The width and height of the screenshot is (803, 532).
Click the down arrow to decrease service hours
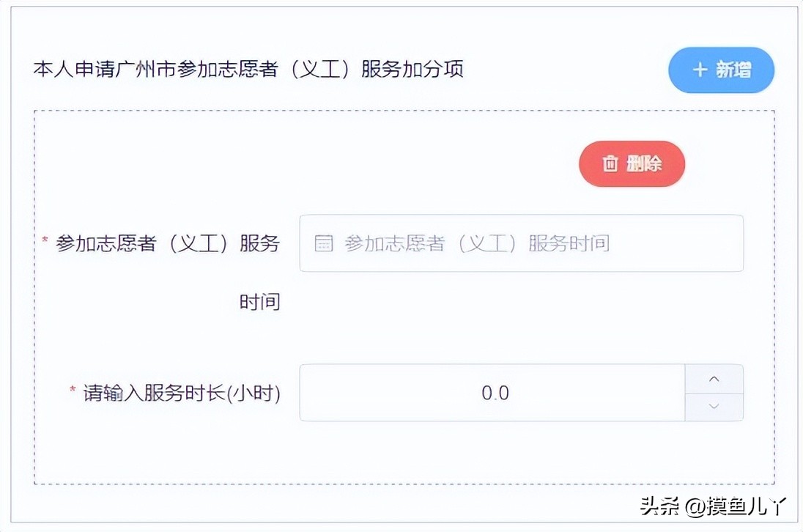[x=714, y=407]
